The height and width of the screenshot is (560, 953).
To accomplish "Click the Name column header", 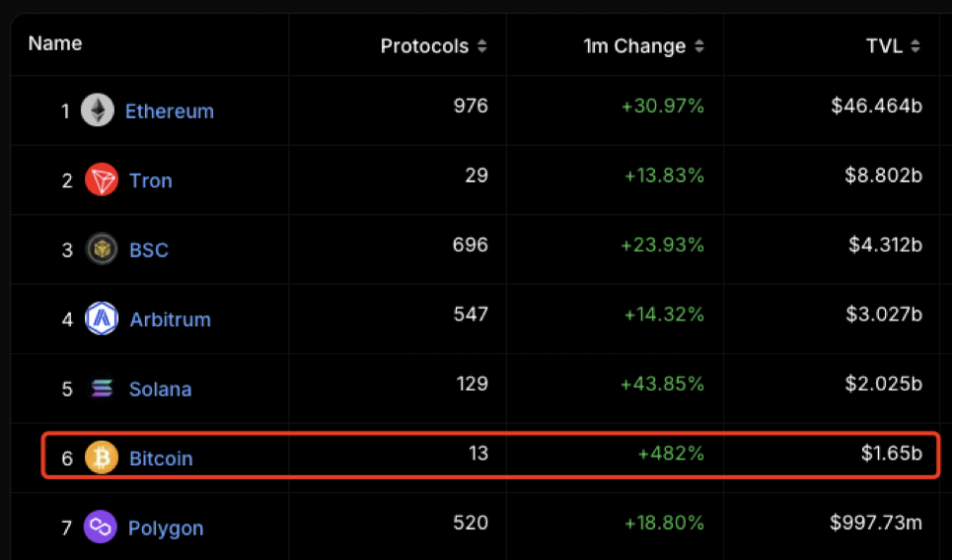I will click(x=55, y=43).
